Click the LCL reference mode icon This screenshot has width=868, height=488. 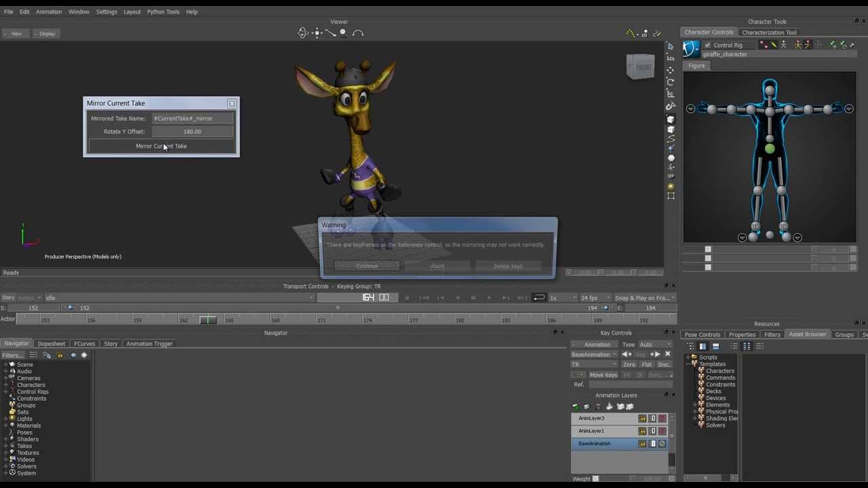[x=670, y=58]
